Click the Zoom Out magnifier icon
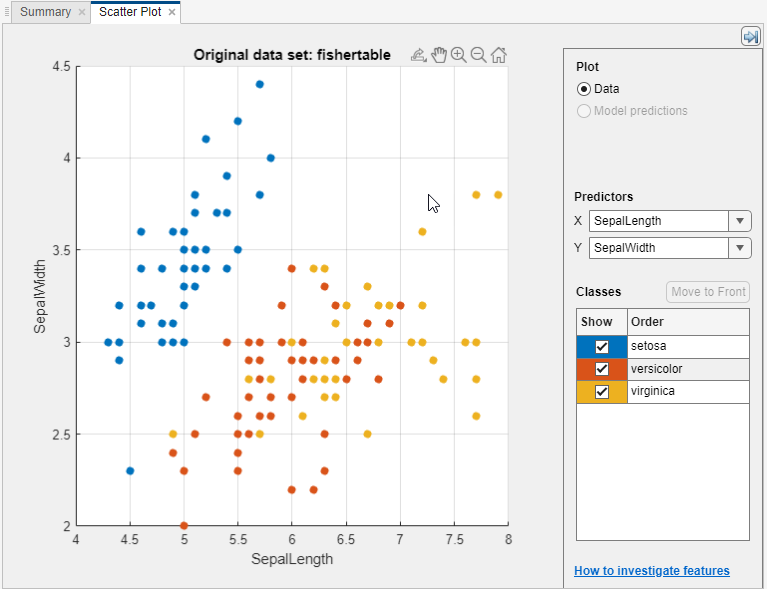The image size is (767, 589). pos(478,55)
